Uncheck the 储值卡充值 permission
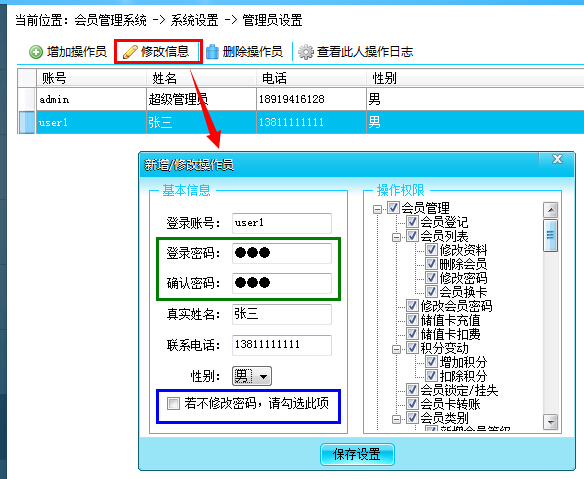584x479 pixels. [412, 320]
